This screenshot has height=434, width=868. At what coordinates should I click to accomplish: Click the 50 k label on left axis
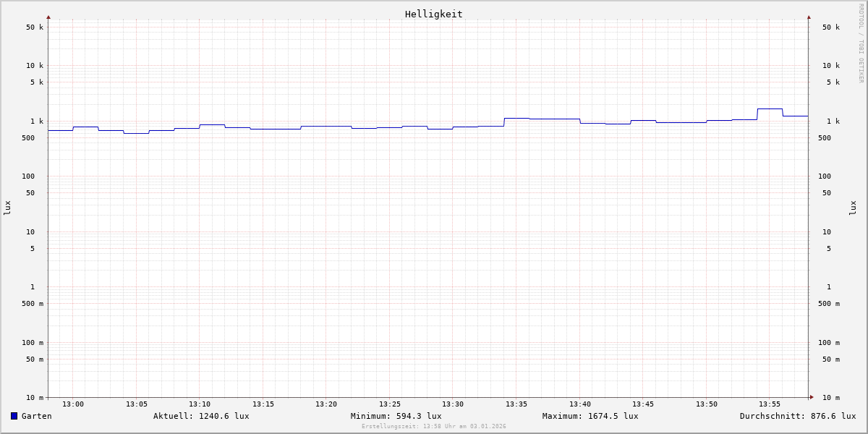[35, 27]
